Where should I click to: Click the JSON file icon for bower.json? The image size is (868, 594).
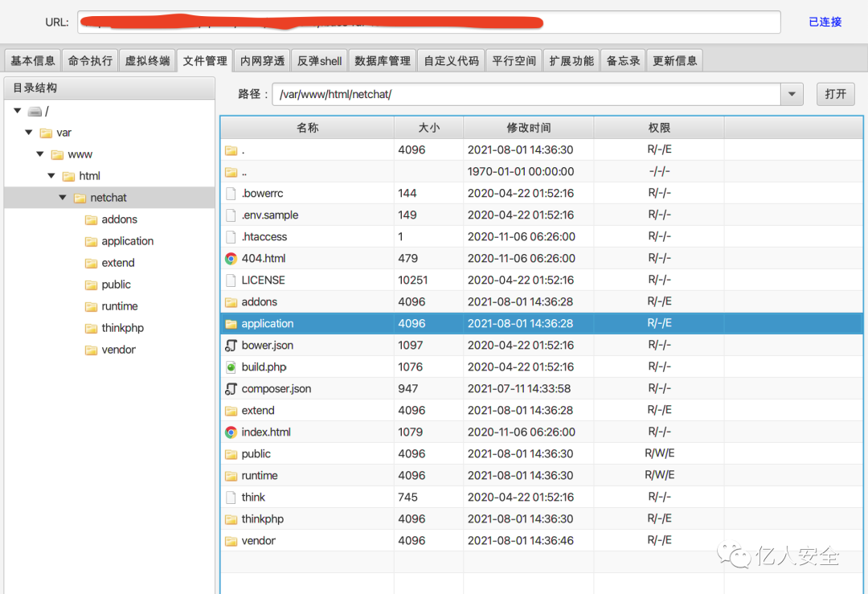[231, 346]
